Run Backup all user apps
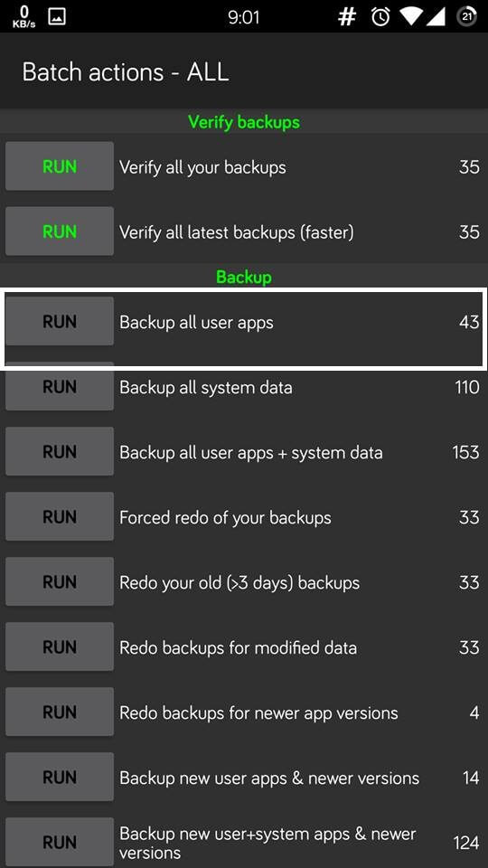The width and height of the screenshot is (488, 868). (60, 321)
